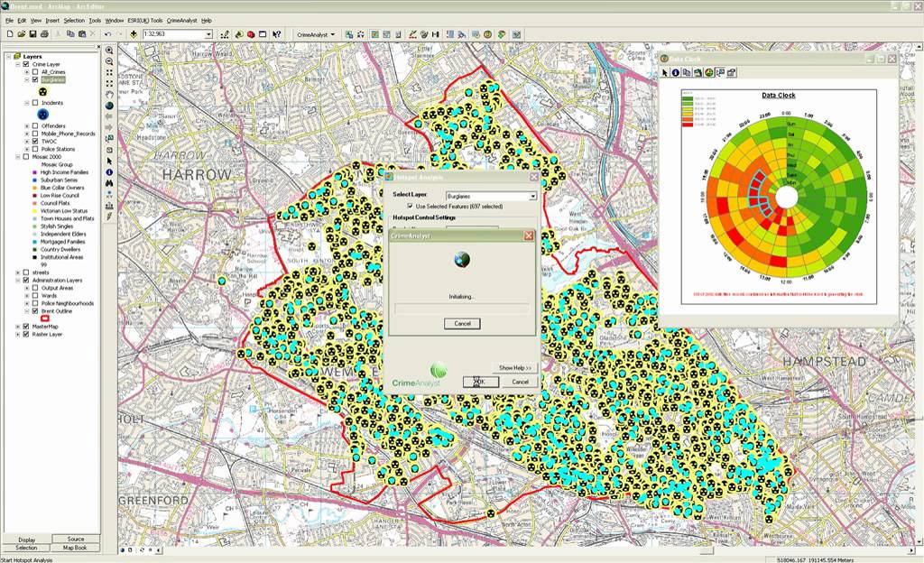
Task: Expand the streets layer node
Action: coord(18,272)
